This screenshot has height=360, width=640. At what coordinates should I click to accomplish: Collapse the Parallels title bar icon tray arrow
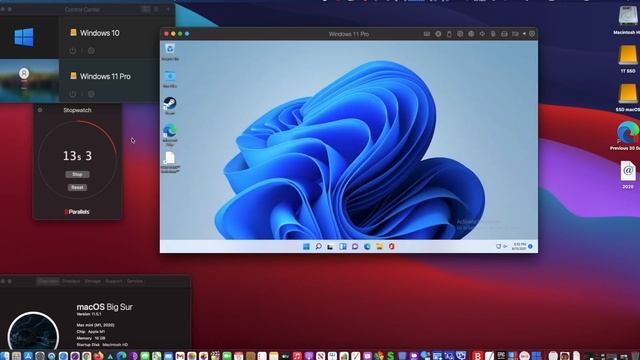524,34
